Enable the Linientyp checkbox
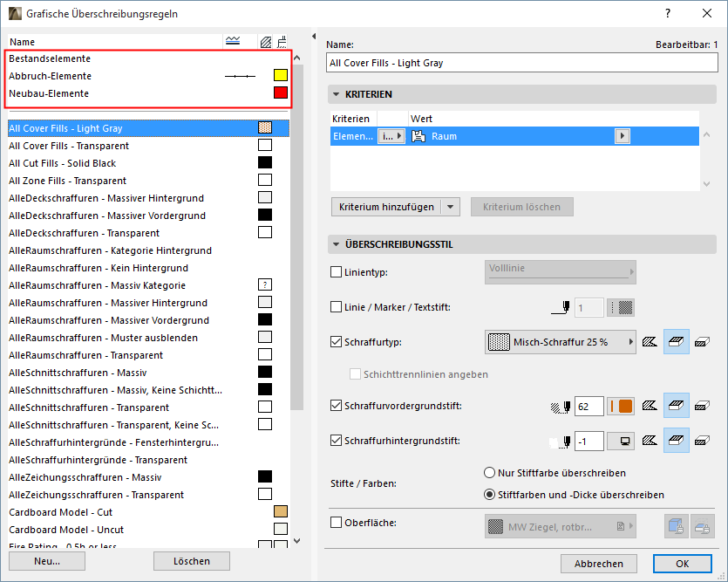Viewport: 728px width, 582px height. [337, 271]
